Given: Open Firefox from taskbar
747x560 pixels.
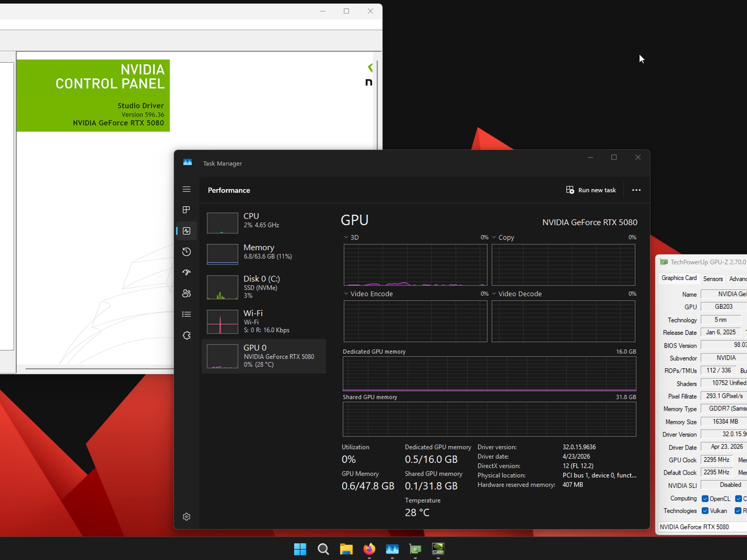Looking at the screenshot, I should pos(369,549).
